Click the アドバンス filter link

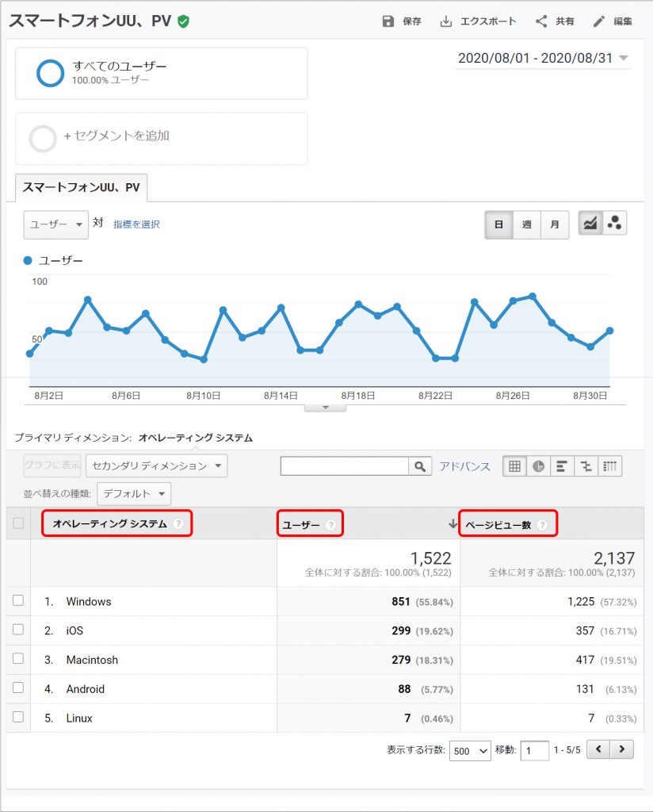click(464, 466)
